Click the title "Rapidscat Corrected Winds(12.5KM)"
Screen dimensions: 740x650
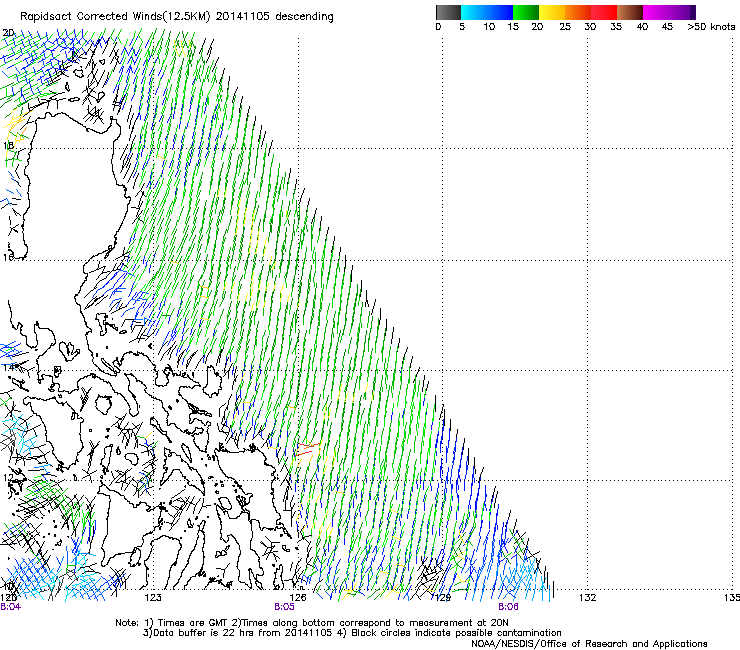click(116, 17)
